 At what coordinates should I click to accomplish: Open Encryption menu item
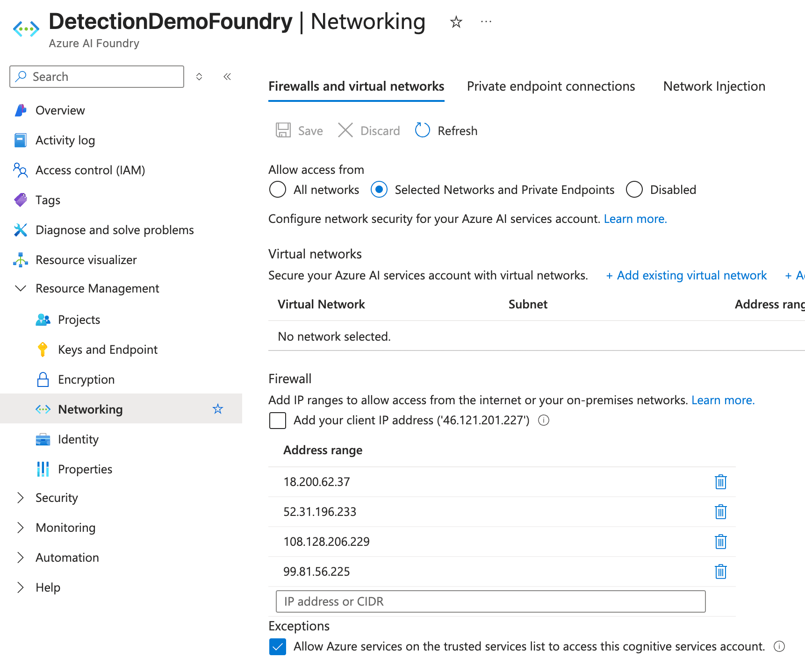[86, 379]
